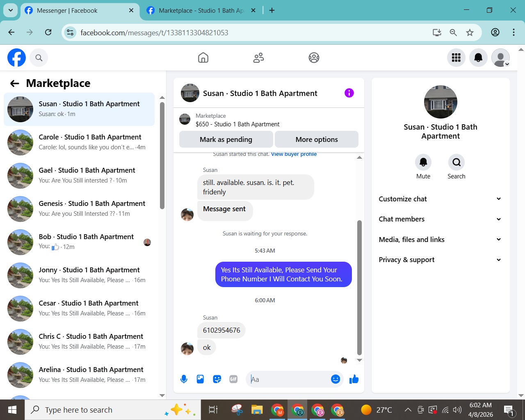
Task: Click the phone number message 6102954676
Action: tap(221, 330)
